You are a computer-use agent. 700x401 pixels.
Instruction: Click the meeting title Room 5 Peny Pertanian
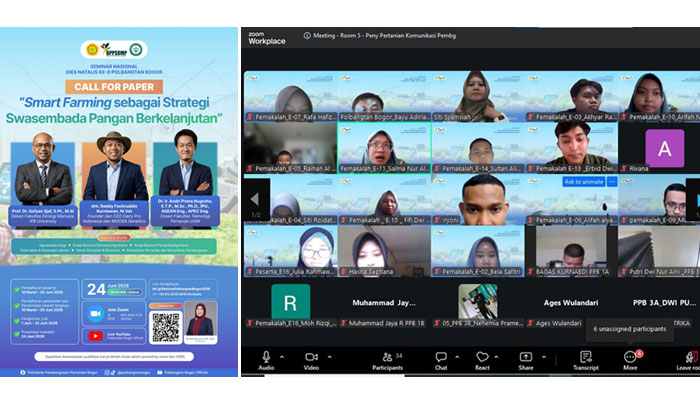(384, 36)
